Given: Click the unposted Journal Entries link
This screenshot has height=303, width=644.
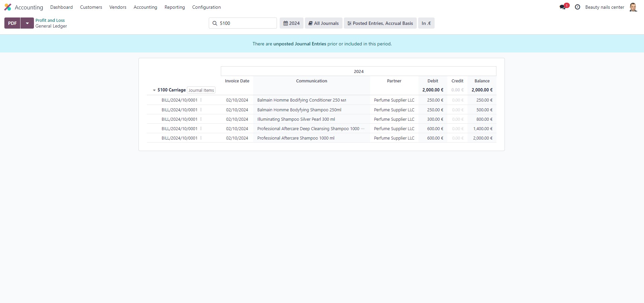Looking at the screenshot, I should coord(299,44).
